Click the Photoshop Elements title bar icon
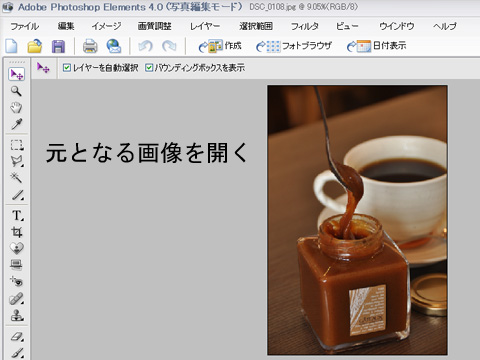Viewport: 480px width, 360px height. [x=7, y=7]
